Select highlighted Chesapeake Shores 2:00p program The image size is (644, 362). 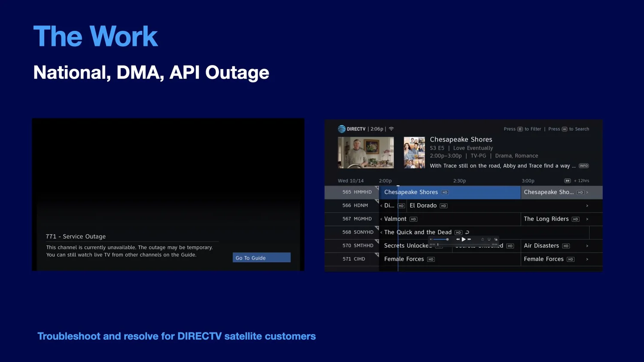[450, 192]
